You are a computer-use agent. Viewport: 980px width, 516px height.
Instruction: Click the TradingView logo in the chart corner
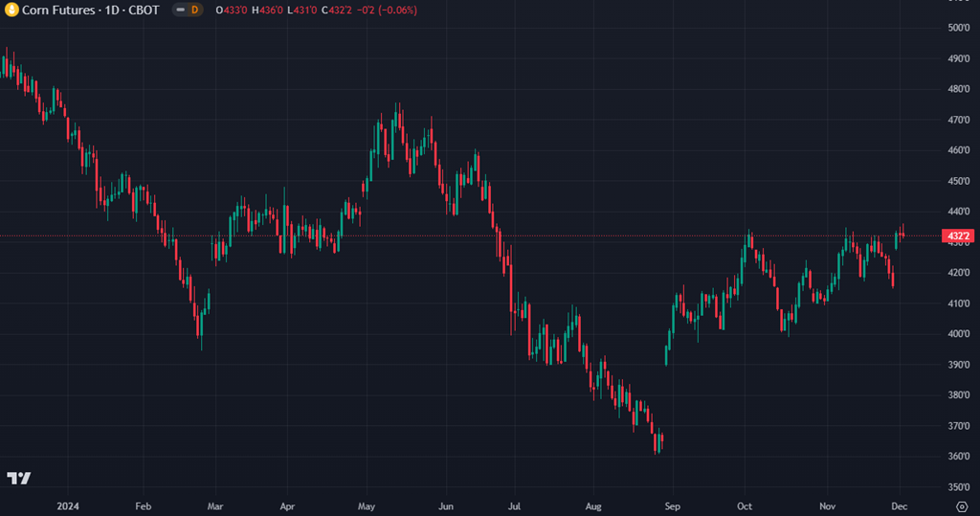(18, 478)
